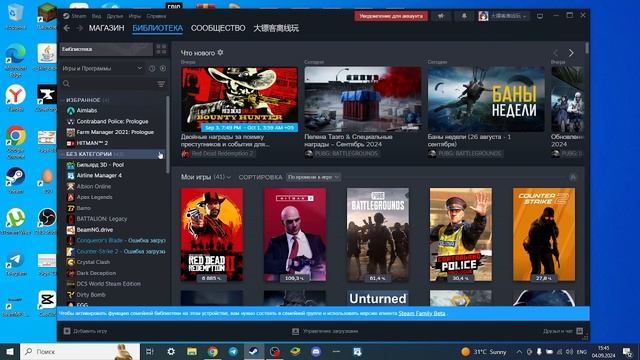
Task: Switch to collections grid view icon
Action: pos(161,49)
